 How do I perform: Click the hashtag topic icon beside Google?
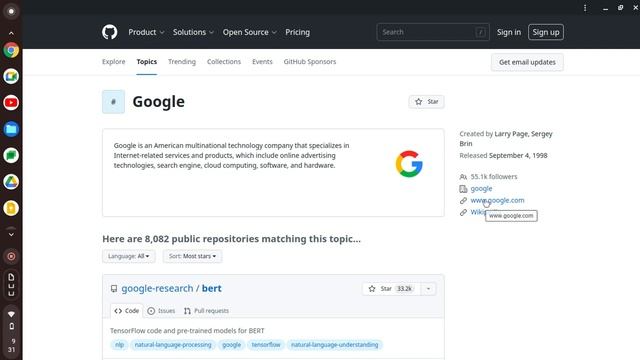point(113,102)
